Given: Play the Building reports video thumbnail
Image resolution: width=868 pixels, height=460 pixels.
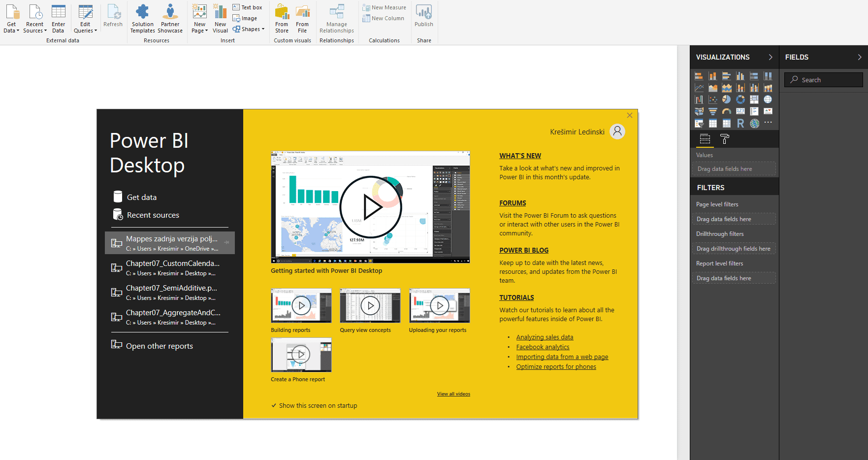Looking at the screenshot, I should [x=301, y=306].
